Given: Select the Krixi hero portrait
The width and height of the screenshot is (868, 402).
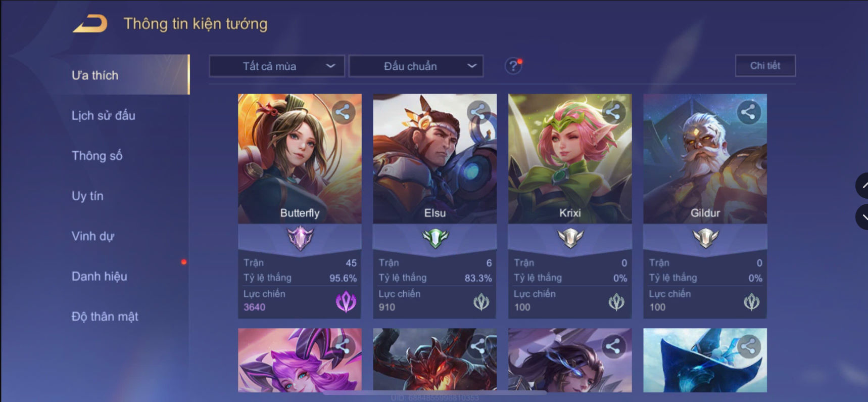Looking at the screenshot, I should point(570,159).
